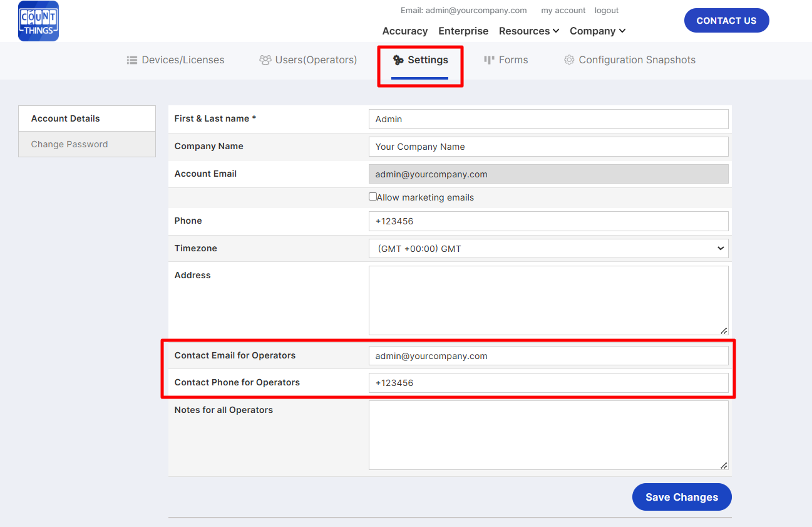Open the Timezone dropdown
The height and width of the screenshot is (527, 812).
(x=548, y=249)
